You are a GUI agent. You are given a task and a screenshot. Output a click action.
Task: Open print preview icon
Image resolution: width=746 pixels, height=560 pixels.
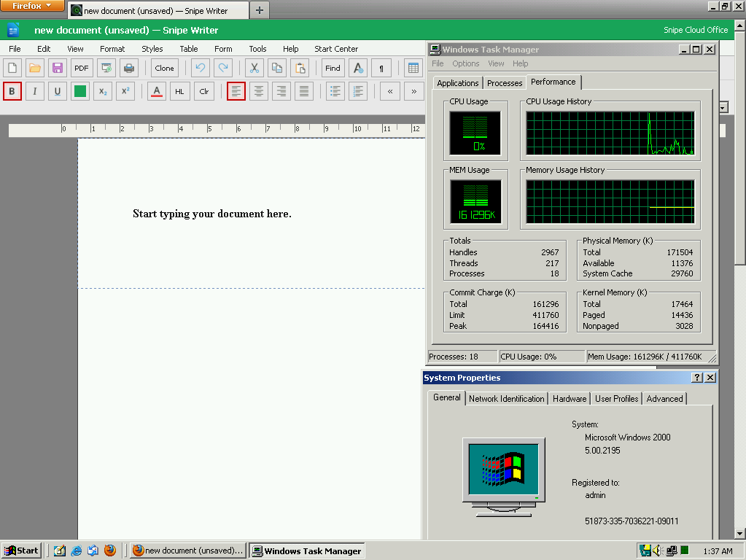[106, 68]
